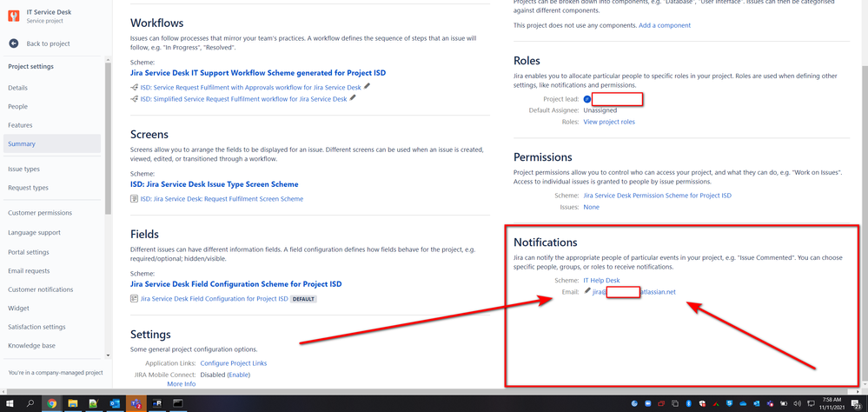Select Summary in Project settings sidebar
Screen dimensions: 868x412
[52, 143]
